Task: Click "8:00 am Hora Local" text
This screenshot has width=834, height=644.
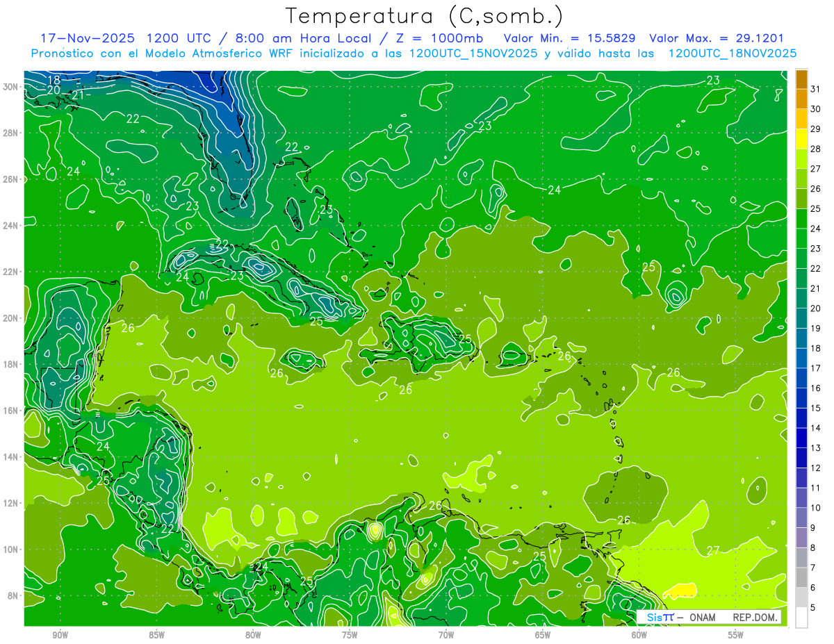Action: (x=302, y=38)
